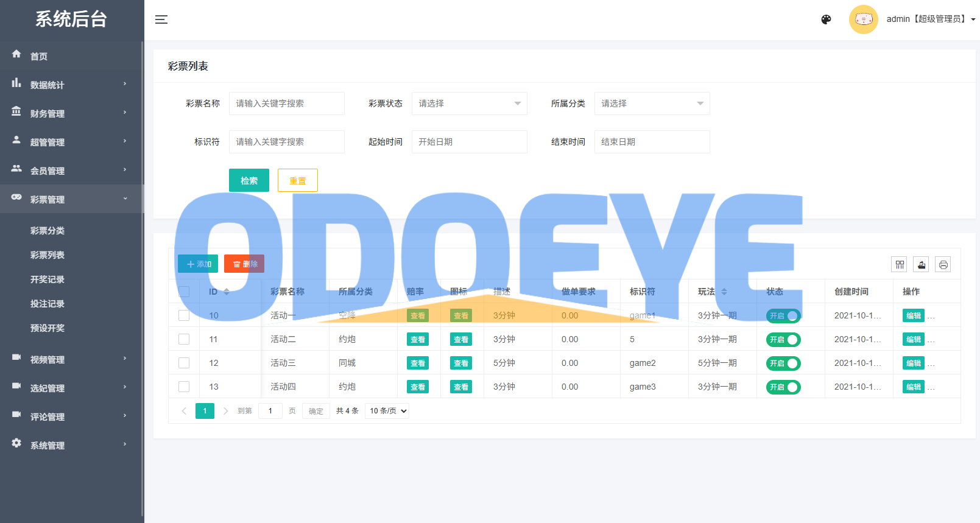
Task: Click the 开始日期 date input field
Action: pyautogui.click(x=469, y=142)
